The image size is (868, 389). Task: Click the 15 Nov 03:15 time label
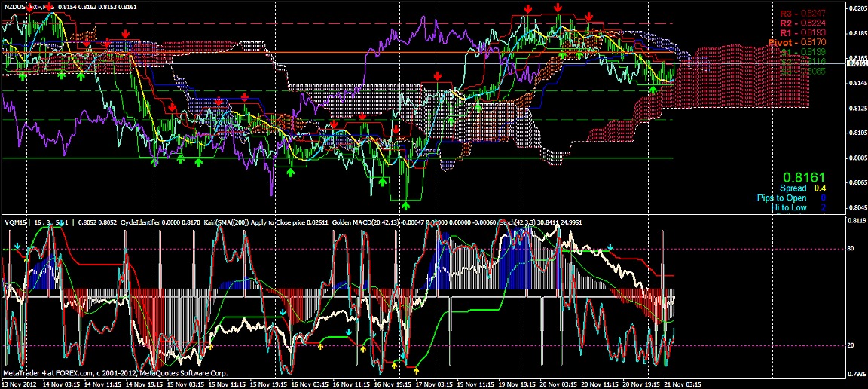point(186,384)
